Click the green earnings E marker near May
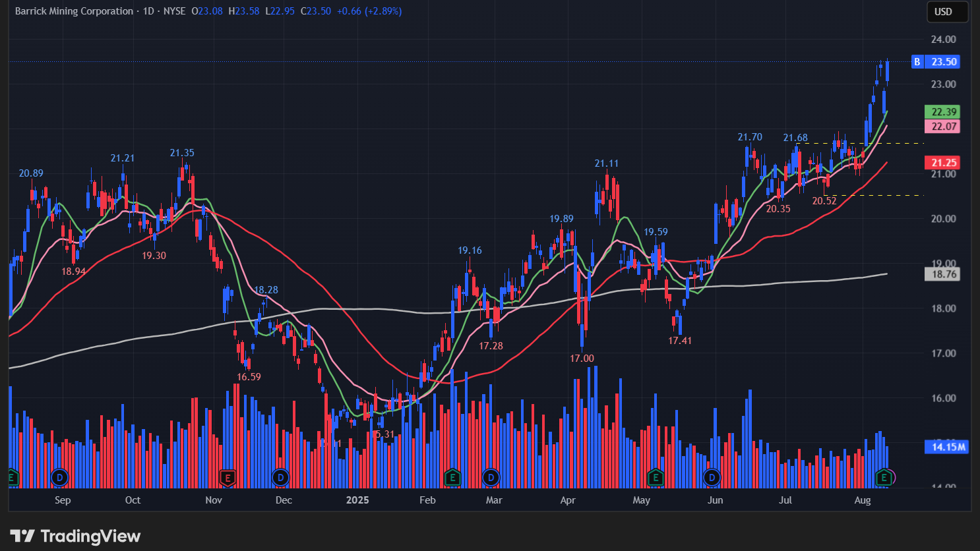This screenshot has width=980, height=551. (x=655, y=477)
